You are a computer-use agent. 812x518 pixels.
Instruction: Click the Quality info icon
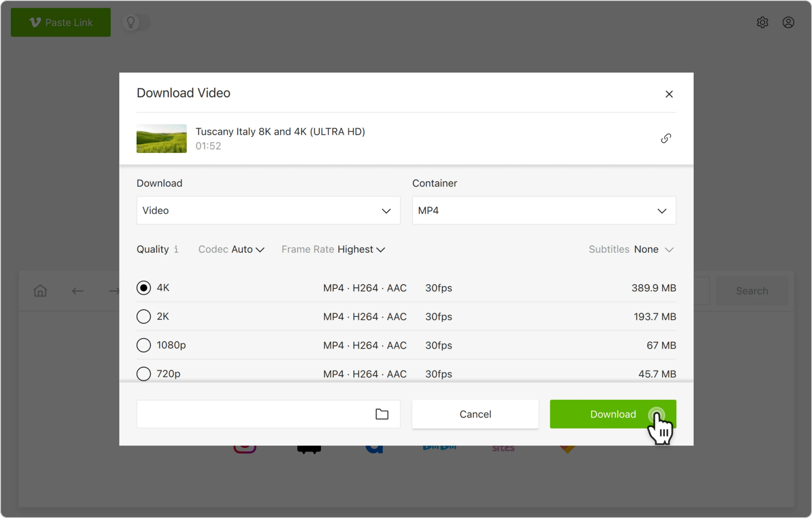pyautogui.click(x=176, y=249)
